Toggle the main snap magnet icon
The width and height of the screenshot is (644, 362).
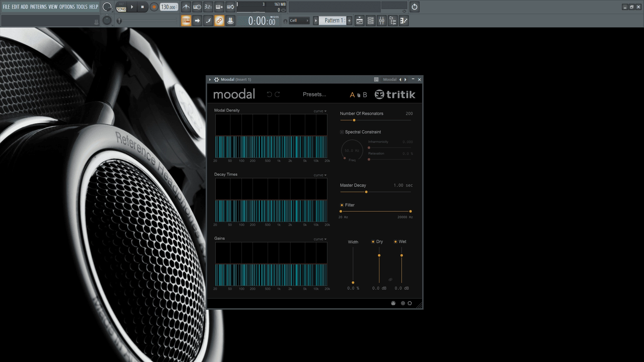coord(285,21)
